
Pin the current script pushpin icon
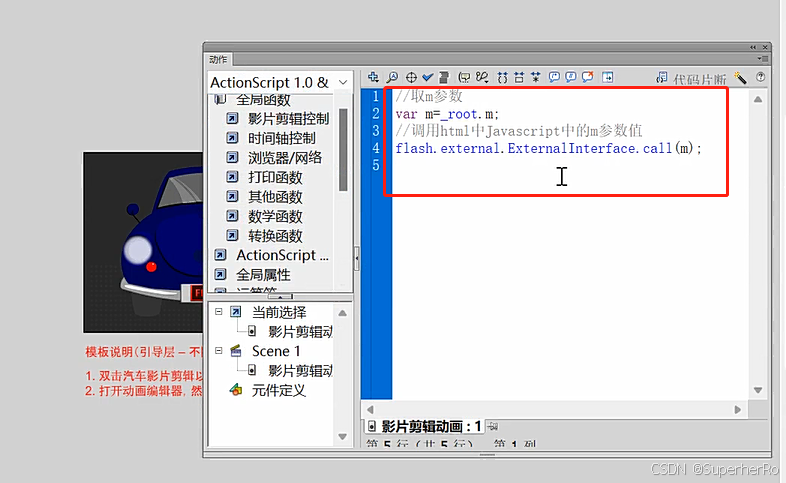(x=493, y=426)
